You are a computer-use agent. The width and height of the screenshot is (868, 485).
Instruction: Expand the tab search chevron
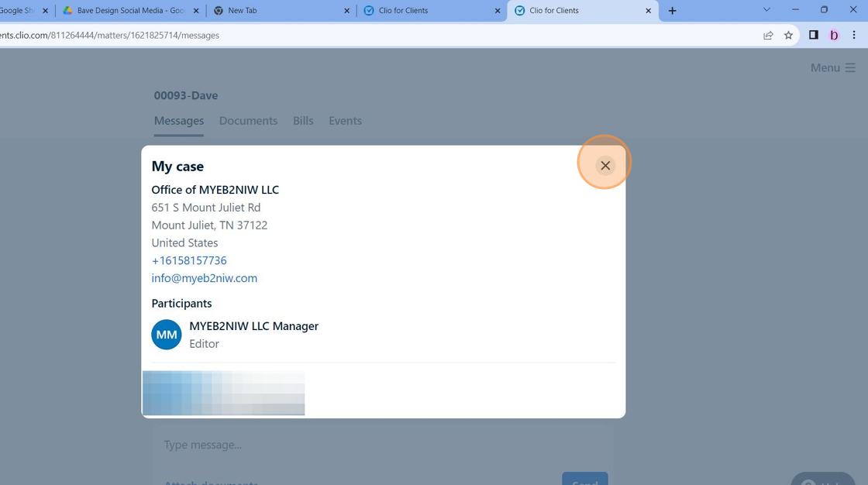point(766,10)
